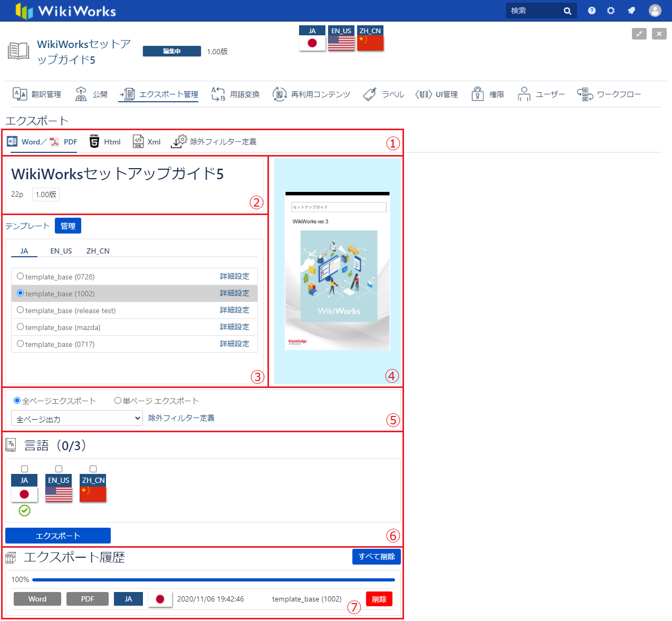Open the translation management icon
The width and height of the screenshot is (672, 621).
(x=20, y=94)
